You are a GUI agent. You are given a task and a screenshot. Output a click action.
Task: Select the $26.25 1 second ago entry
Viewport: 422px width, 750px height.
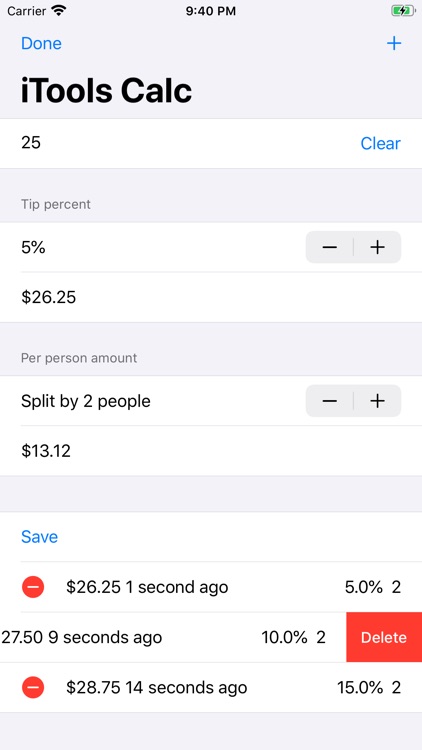[x=211, y=587]
